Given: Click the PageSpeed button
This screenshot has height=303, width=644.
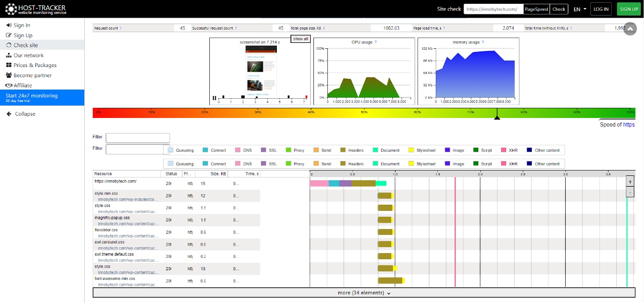Looking at the screenshot, I should click(536, 9).
